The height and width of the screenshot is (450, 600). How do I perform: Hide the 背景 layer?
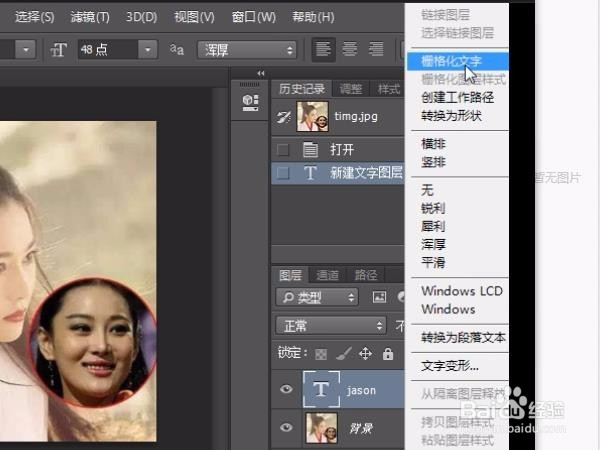pyautogui.click(x=286, y=427)
